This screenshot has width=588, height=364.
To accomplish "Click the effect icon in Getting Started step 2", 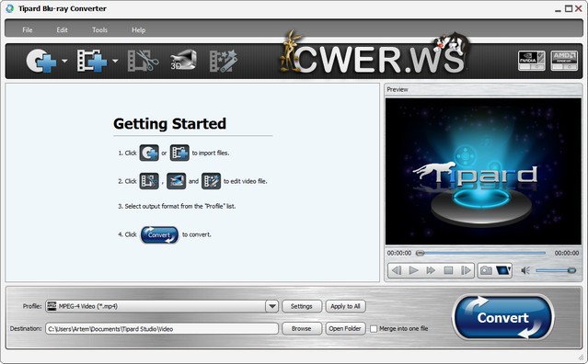I will [211, 181].
